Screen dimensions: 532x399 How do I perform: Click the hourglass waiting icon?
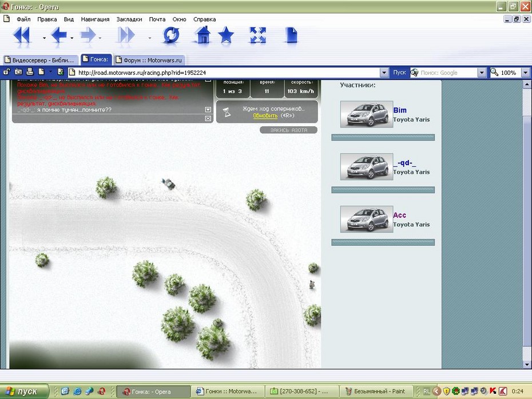click(x=227, y=112)
